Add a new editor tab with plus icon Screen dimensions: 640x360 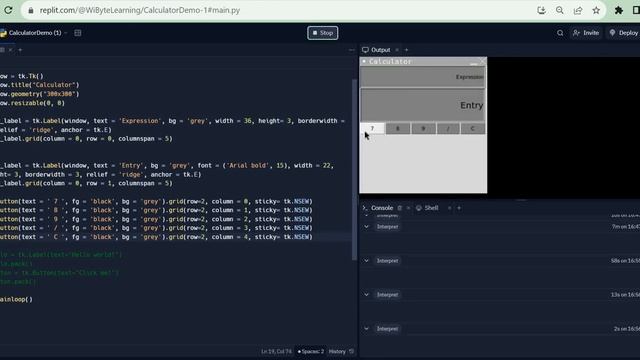pyautogui.click(x=20, y=50)
